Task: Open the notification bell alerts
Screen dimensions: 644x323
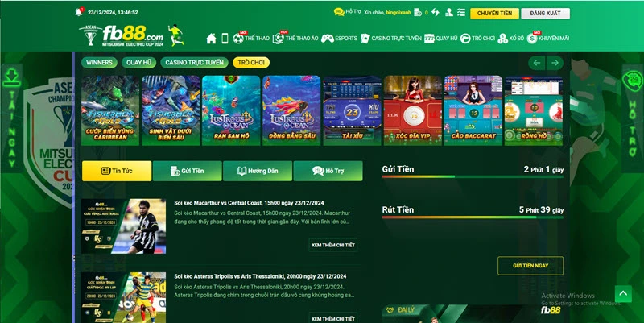Action: pos(79,11)
